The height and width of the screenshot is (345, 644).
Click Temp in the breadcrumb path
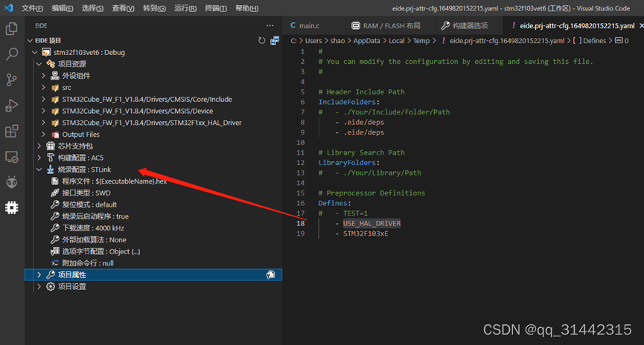(421, 41)
